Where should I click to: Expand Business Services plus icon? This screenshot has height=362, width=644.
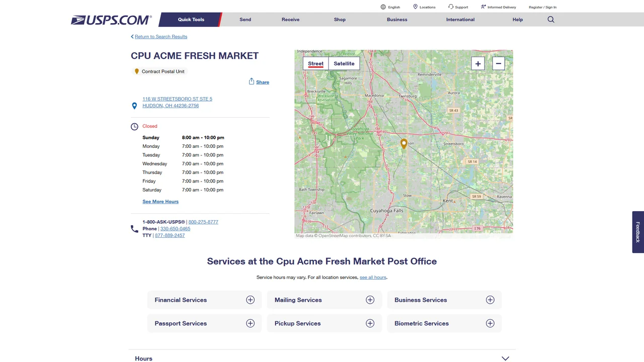(490, 300)
